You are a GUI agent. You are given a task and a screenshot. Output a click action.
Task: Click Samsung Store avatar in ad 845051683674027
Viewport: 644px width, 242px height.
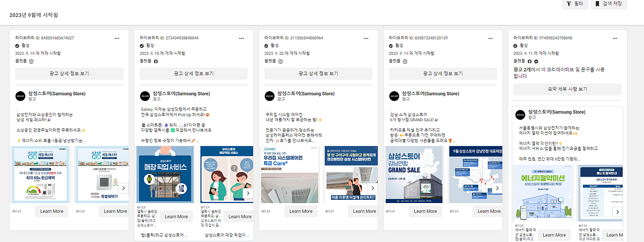[20, 96]
